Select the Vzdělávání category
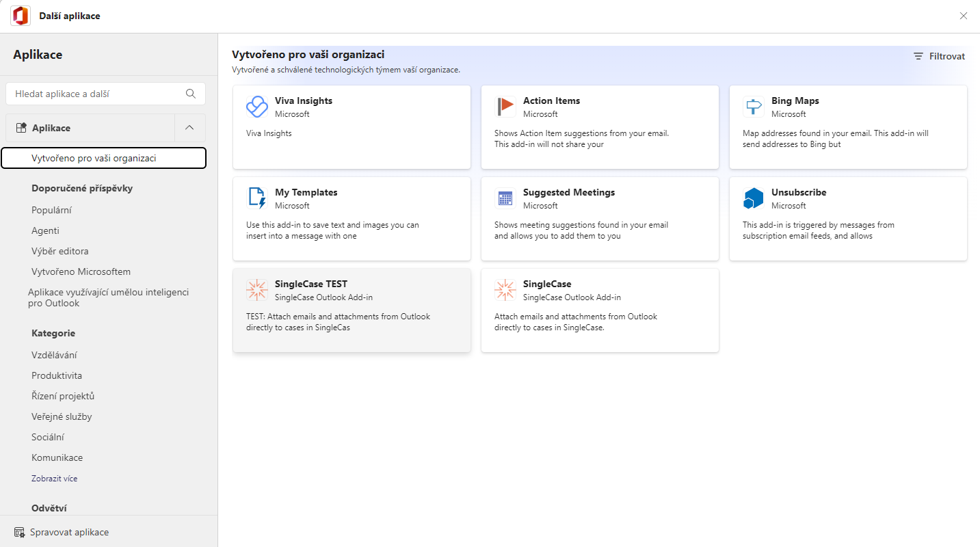Image resolution: width=980 pixels, height=547 pixels. (x=54, y=355)
